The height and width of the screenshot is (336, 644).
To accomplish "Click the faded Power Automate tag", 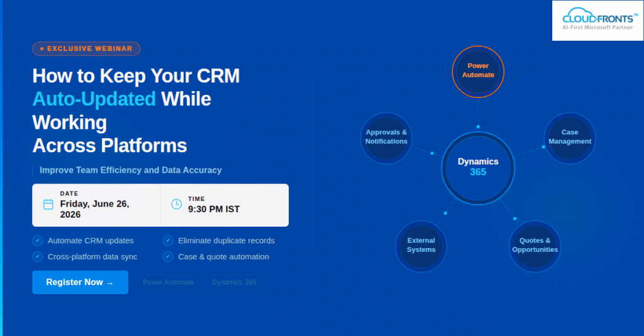I will pyautogui.click(x=168, y=282).
